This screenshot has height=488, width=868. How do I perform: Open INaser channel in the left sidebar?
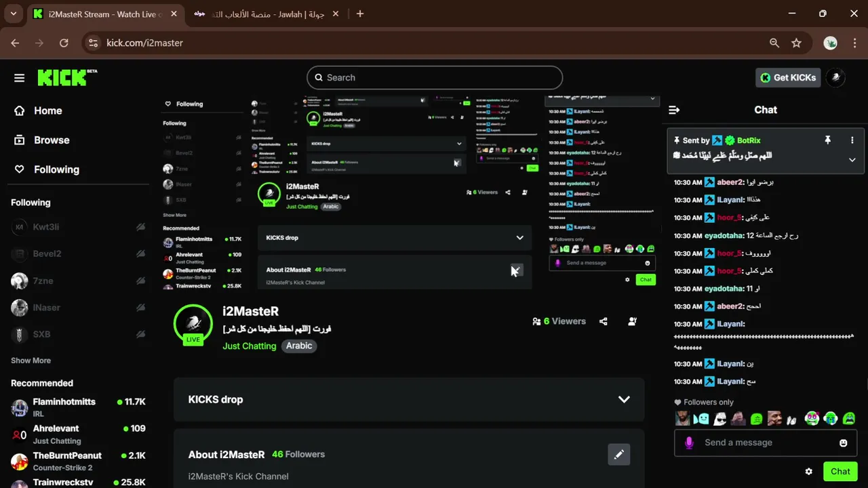(x=78, y=308)
